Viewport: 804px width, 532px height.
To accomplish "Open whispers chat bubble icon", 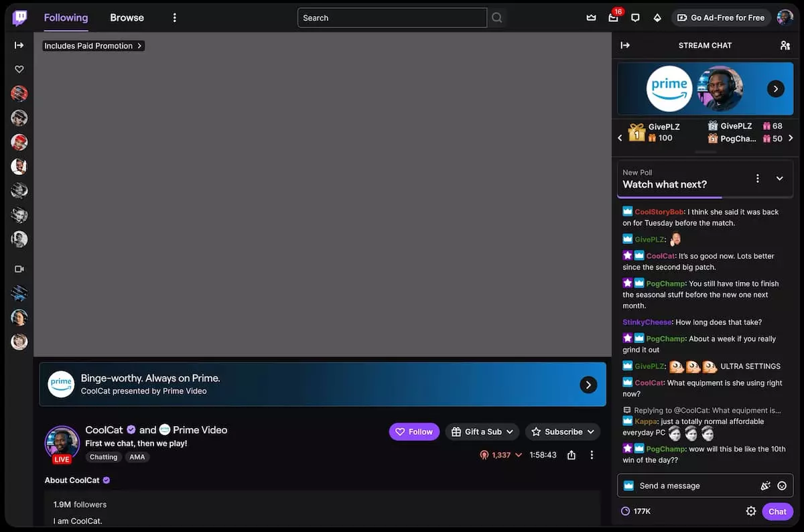I will (635, 18).
